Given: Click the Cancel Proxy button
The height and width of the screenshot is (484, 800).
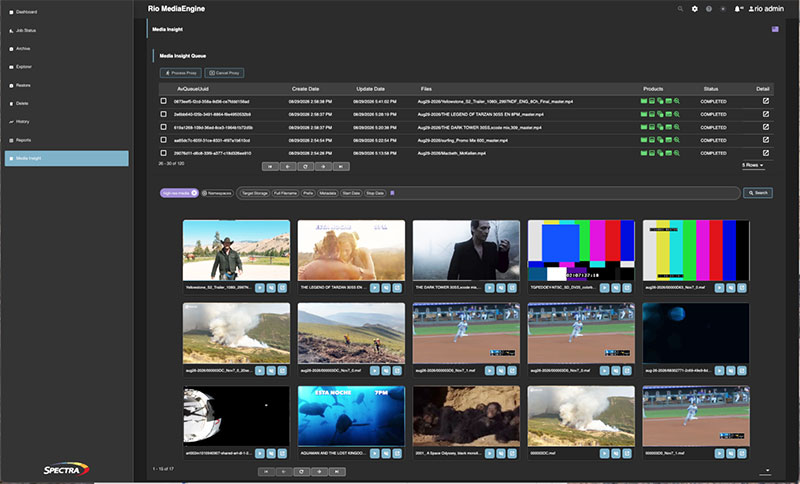Looking at the screenshot, I should [x=224, y=73].
